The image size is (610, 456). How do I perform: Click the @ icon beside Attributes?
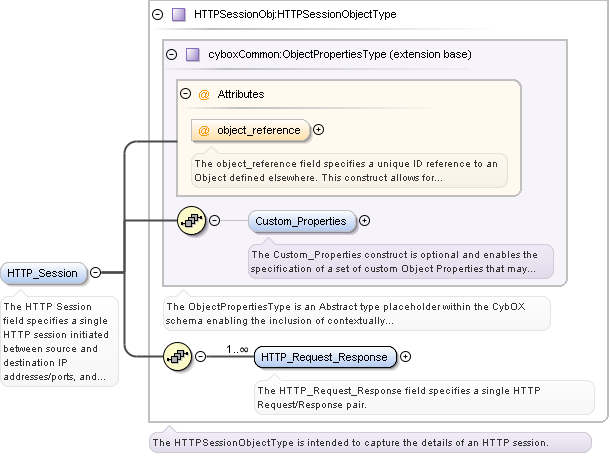tap(204, 94)
